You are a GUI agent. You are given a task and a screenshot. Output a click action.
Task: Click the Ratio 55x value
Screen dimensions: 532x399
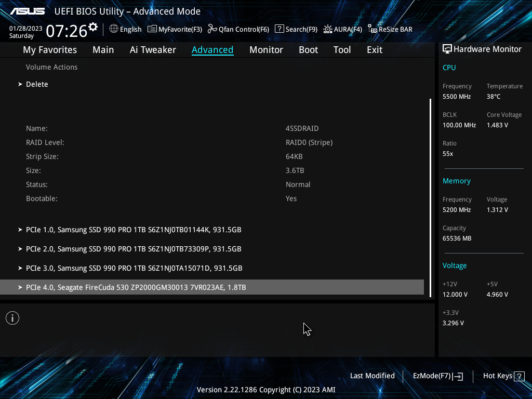tap(447, 154)
